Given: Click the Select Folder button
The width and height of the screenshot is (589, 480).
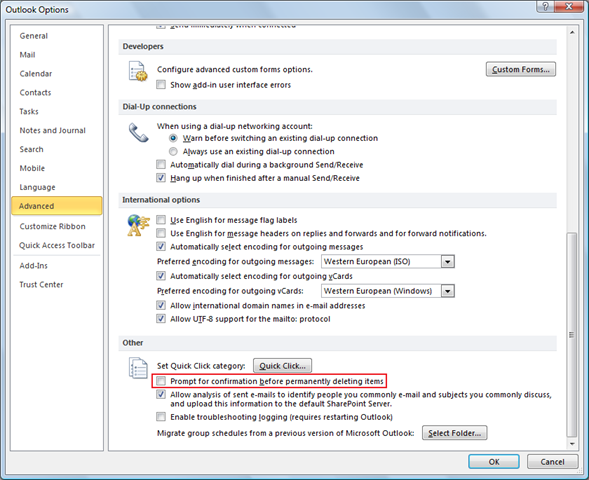Looking at the screenshot, I should tap(455, 433).
